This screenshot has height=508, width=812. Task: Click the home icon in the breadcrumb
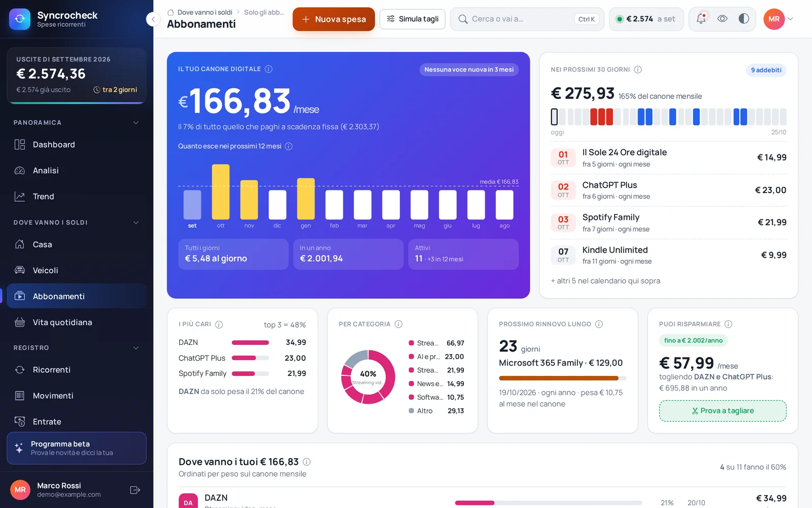(x=171, y=12)
